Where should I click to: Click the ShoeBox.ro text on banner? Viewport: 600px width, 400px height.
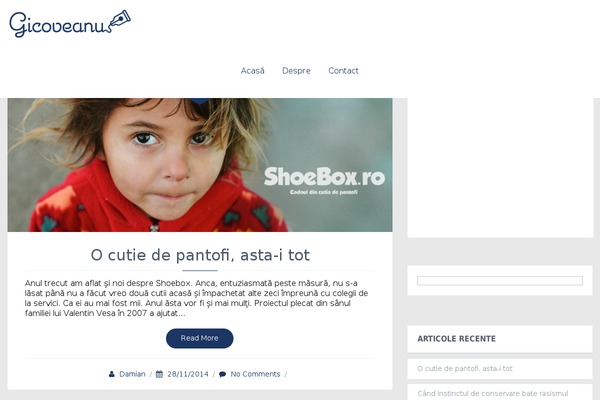(324, 177)
